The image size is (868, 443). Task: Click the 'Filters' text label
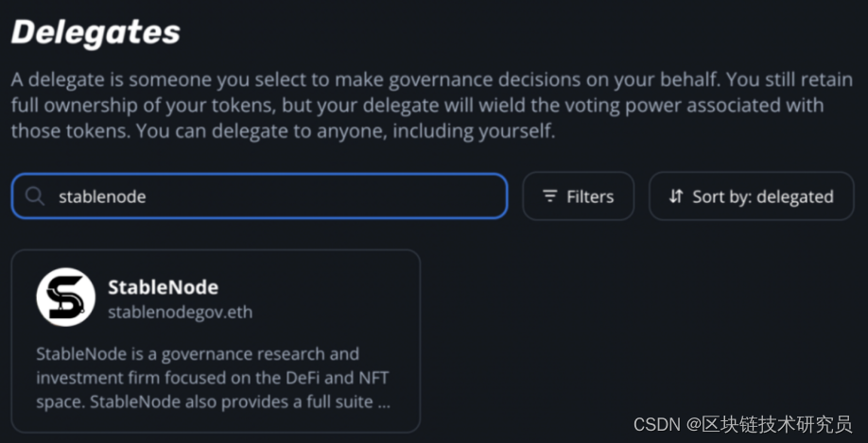tap(590, 196)
